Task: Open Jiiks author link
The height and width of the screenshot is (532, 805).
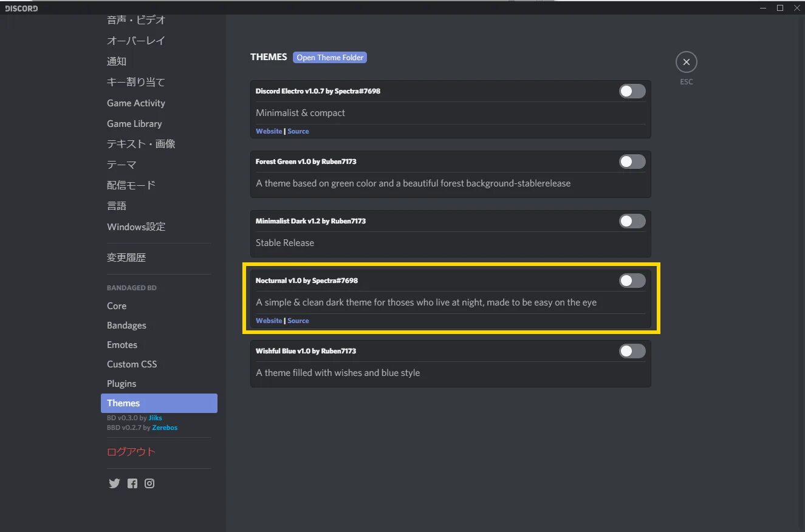Action: (x=155, y=418)
